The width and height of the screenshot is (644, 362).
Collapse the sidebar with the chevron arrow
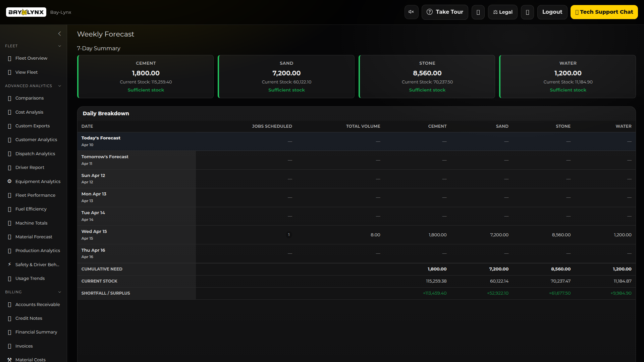59,34
